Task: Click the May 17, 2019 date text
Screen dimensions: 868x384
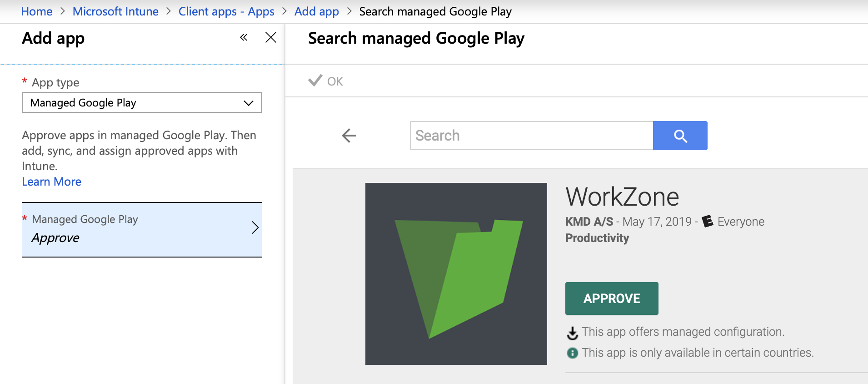Action: [x=657, y=222]
